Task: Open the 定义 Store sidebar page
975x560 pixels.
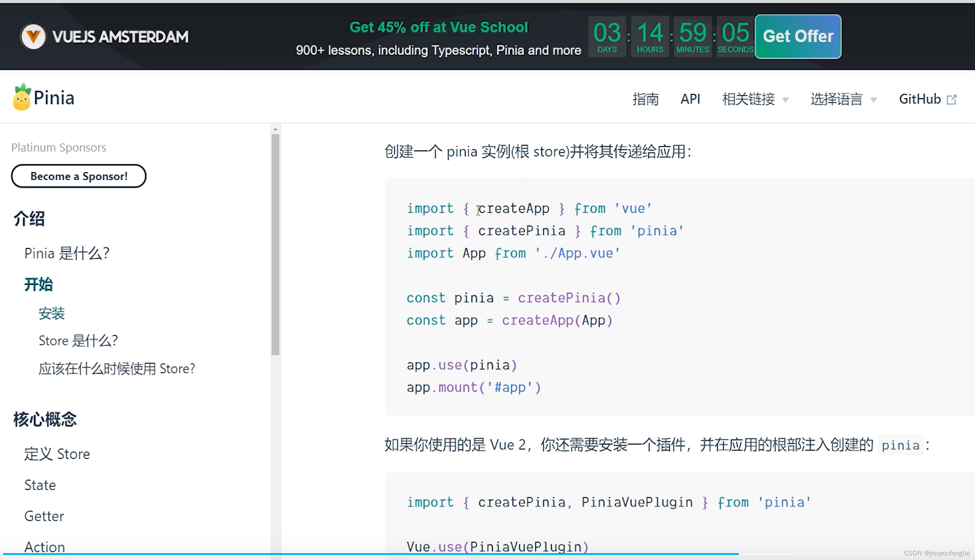Action: [x=57, y=454]
